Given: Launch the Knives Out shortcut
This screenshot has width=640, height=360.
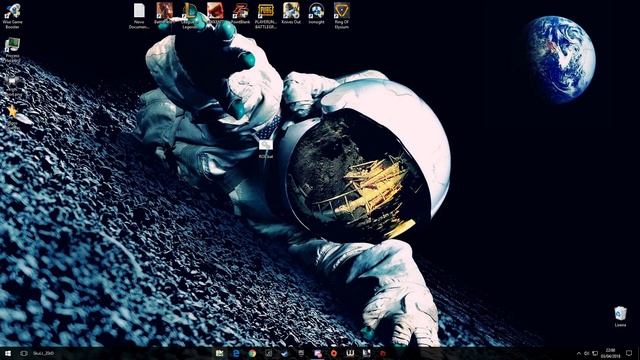Looking at the screenshot, I should tap(291, 13).
